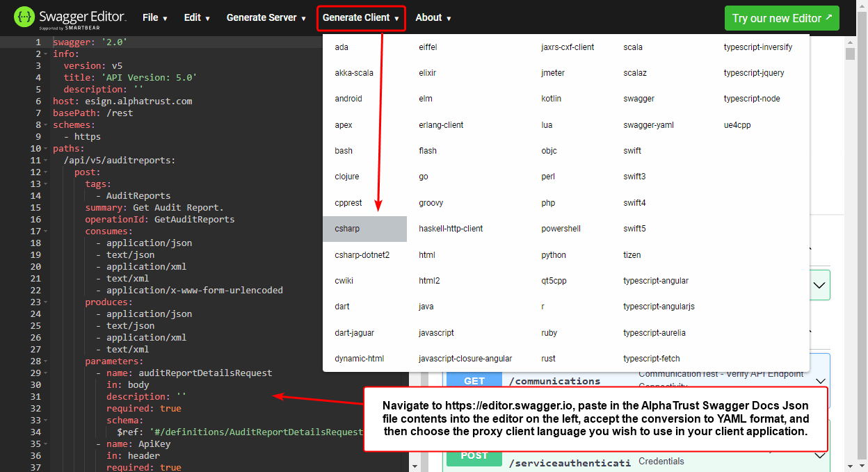The height and width of the screenshot is (472, 868).
Task: Pick bash from the client list
Action: (x=344, y=151)
